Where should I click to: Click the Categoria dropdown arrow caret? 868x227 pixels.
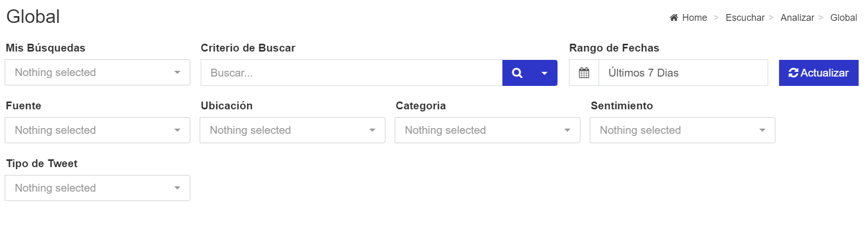pyautogui.click(x=567, y=130)
